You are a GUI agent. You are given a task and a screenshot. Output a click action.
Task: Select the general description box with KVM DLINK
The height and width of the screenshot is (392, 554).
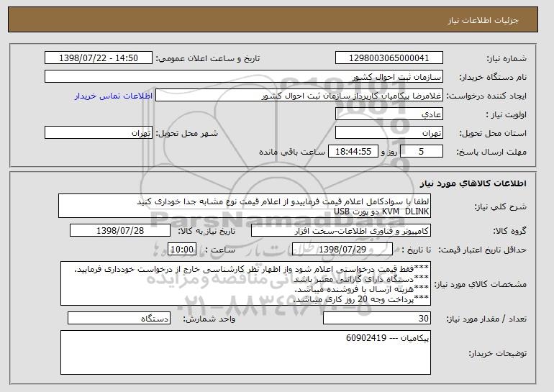245,206
